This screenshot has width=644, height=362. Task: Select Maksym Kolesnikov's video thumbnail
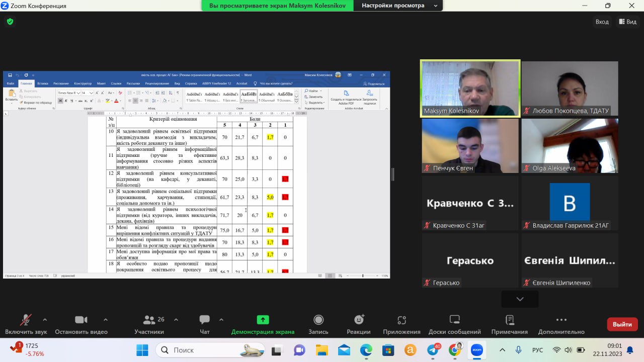[x=470, y=89]
